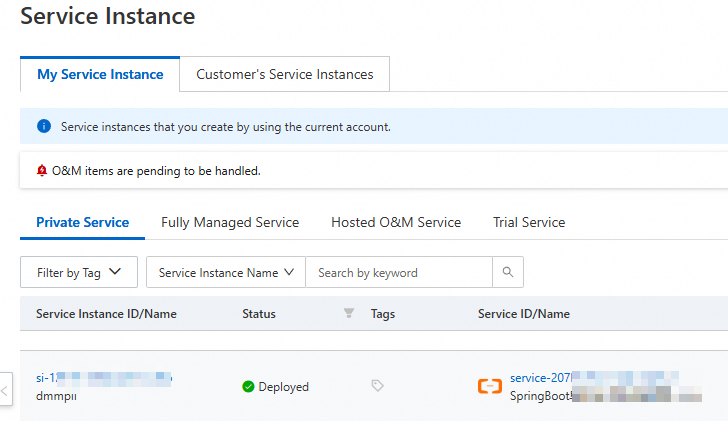Expand the Service Instance Name selector
The width and height of the screenshot is (728, 421).
coord(225,272)
